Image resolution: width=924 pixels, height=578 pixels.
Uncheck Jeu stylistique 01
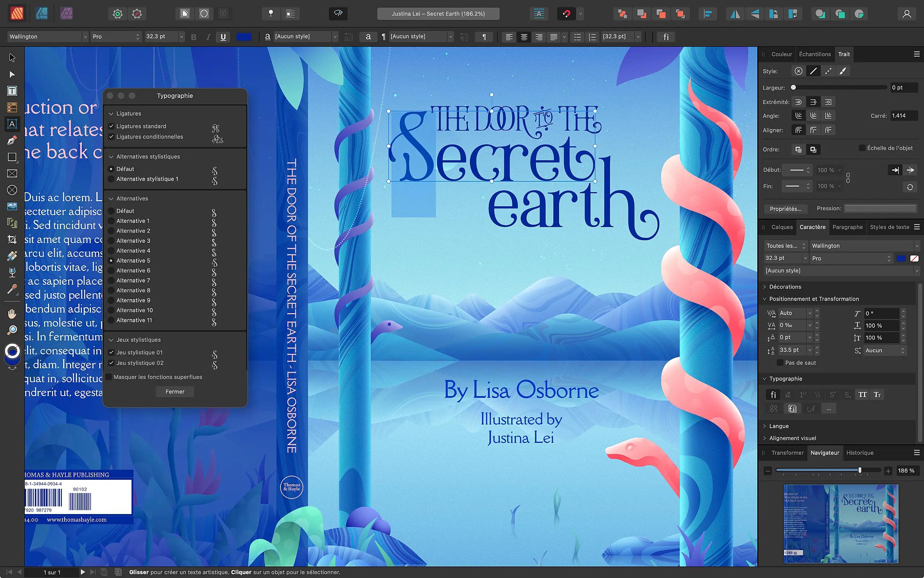[x=111, y=352]
